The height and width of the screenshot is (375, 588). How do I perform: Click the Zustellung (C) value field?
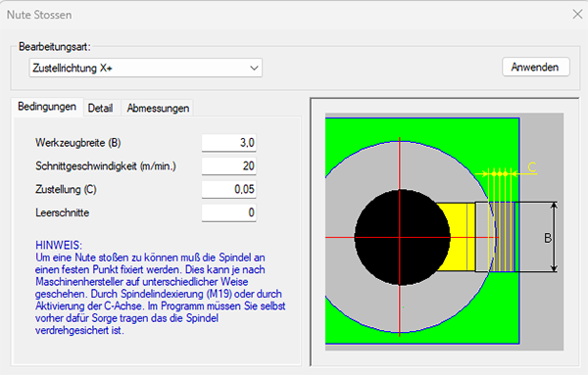click(228, 189)
